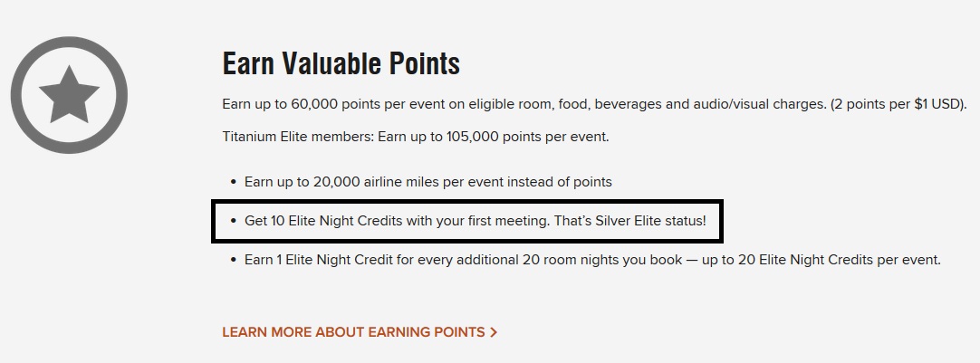Click bullet dot before "Earn 1 Elite Night Credit"
The width and height of the screenshot is (980, 363).
coord(234,260)
